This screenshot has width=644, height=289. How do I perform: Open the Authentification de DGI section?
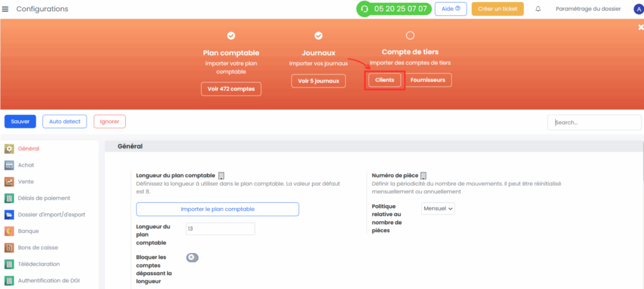48,281
